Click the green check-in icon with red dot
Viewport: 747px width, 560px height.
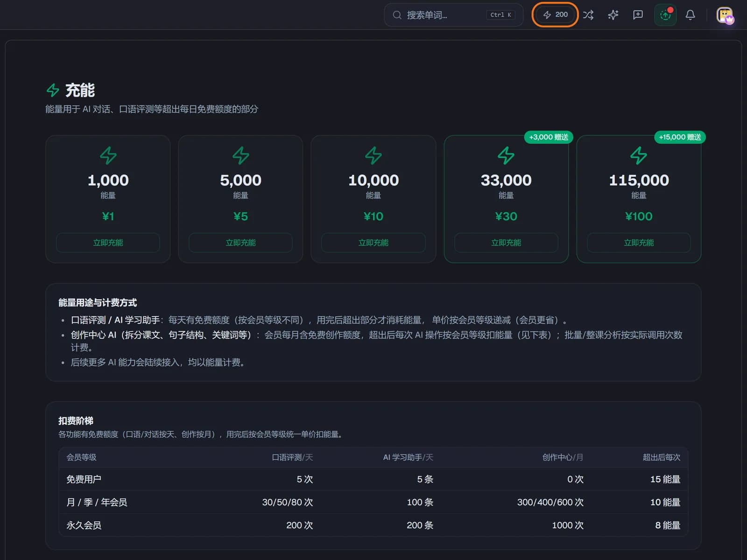[x=665, y=15]
